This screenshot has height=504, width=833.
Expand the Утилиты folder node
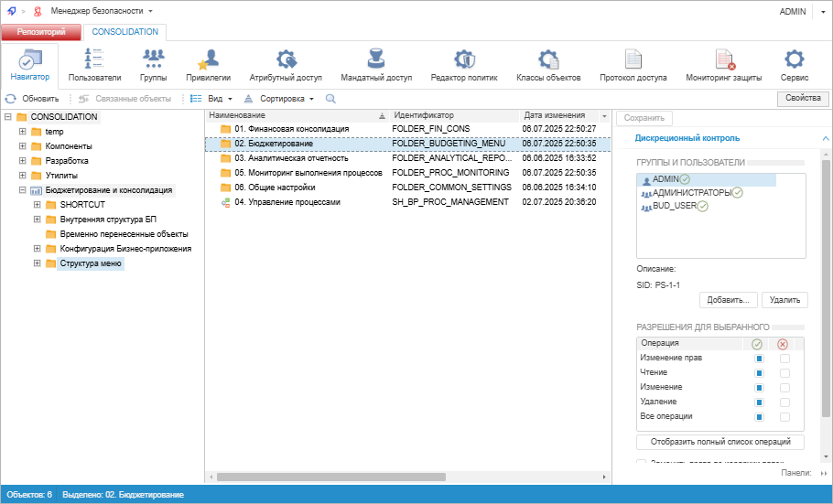pyautogui.click(x=22, y=175)
